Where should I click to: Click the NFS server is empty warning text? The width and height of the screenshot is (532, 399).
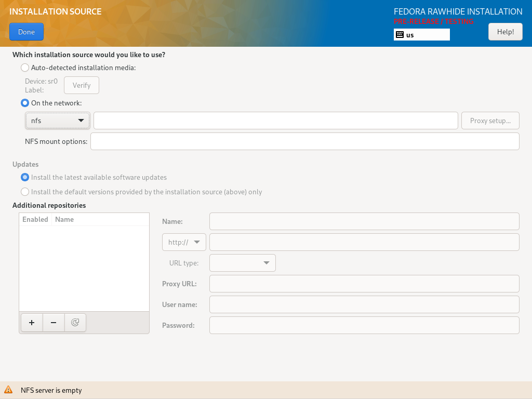click(x=51, y=390)
